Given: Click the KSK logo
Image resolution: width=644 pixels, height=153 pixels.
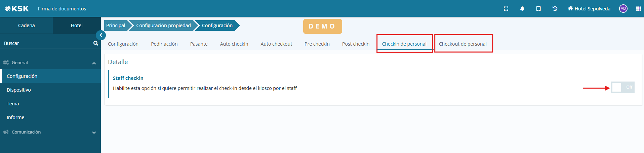Looking at the screenshot, I should [x=17, y=9].
